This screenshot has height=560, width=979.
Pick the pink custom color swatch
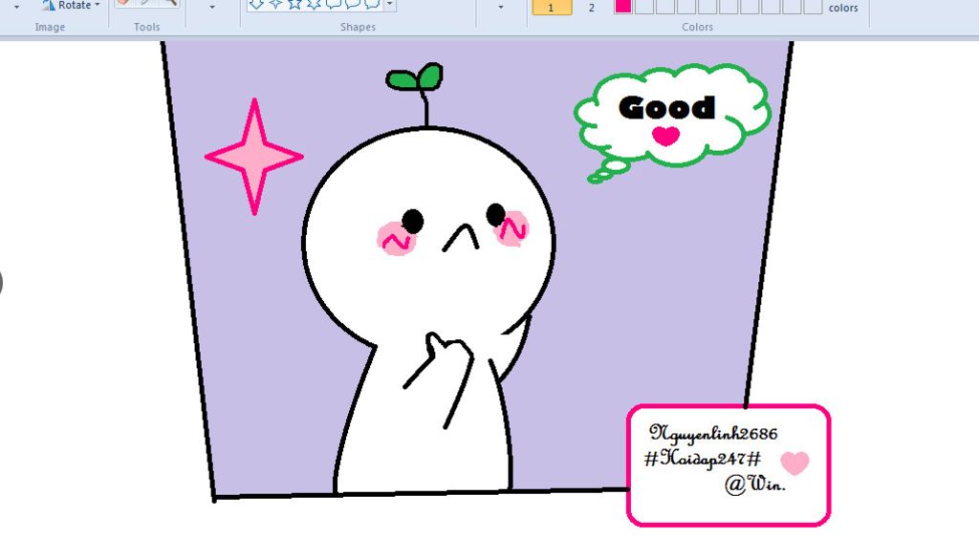[x=623, y=7]
